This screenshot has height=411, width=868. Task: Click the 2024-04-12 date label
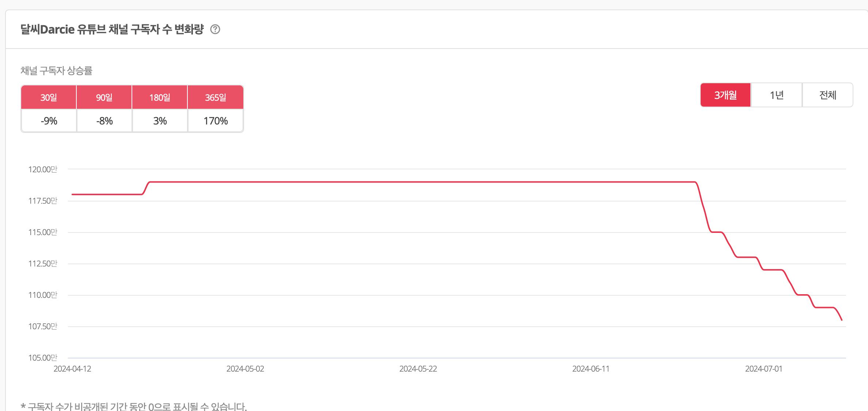point(72,369)
